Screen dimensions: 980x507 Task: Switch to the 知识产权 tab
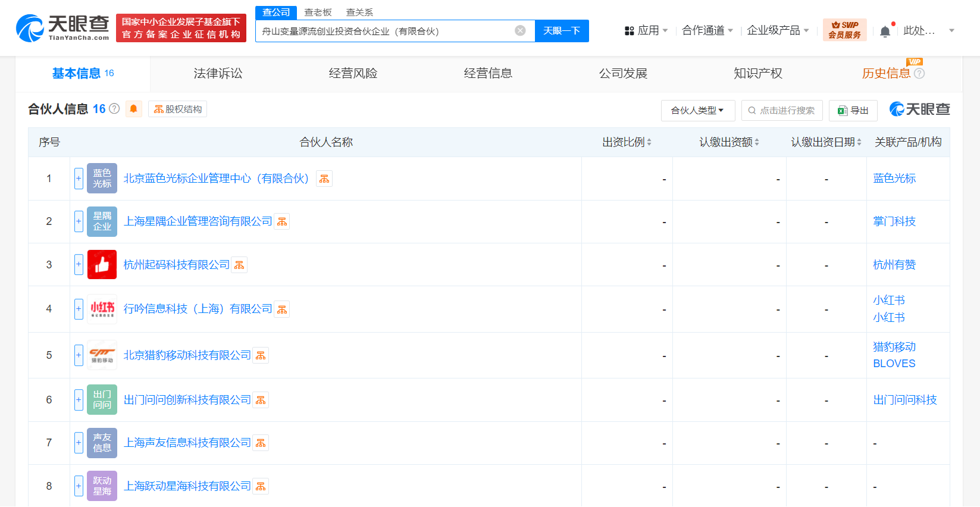coord(757,73)
